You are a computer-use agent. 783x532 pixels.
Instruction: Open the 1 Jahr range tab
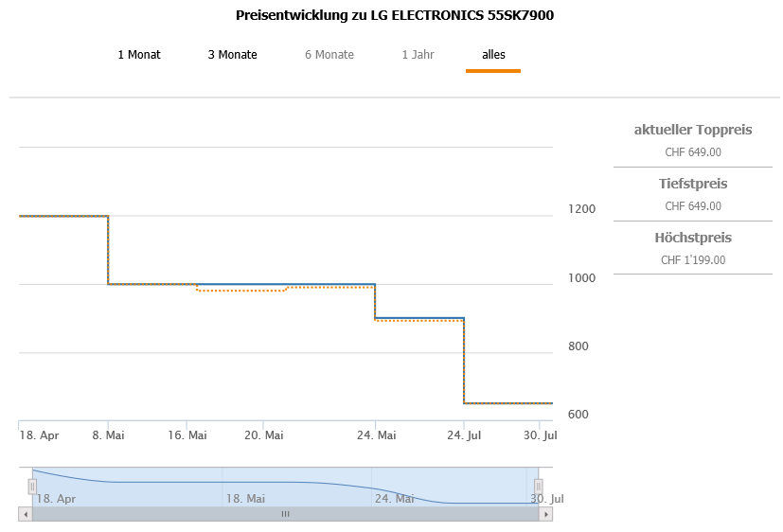tap(418, 55)
